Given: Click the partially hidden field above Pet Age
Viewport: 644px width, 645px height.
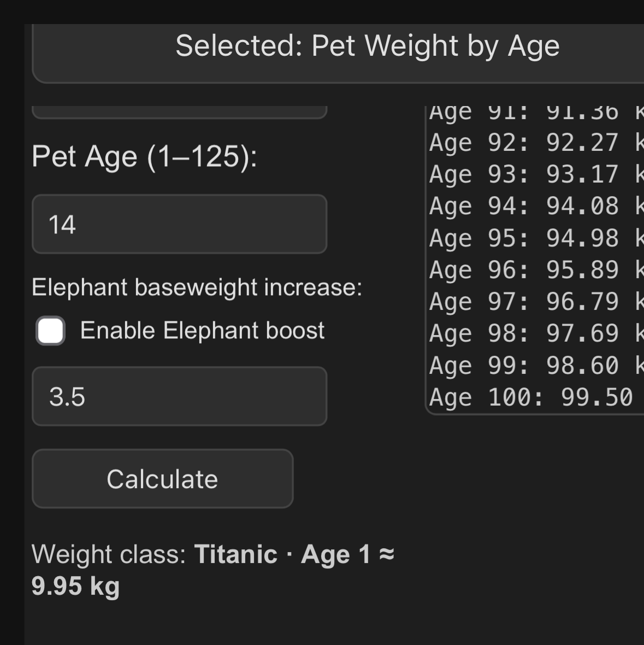Looking at the screenshot, I should pyautogui.click(x=179, y=112).
